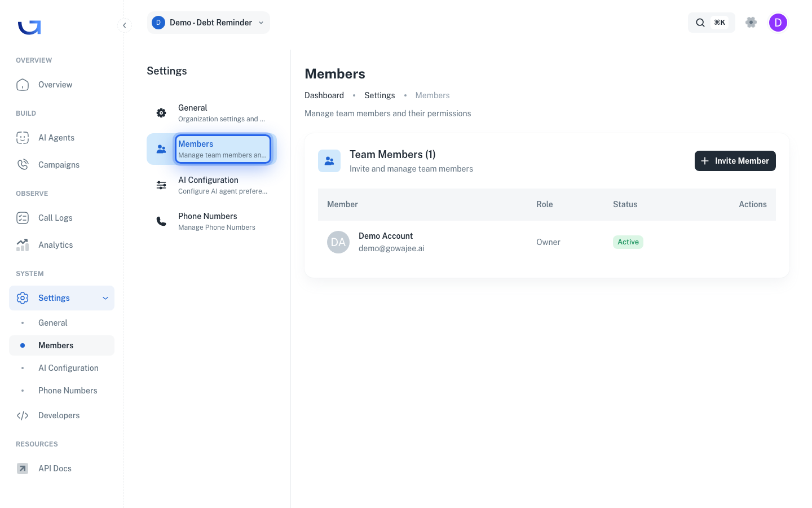Click the AI Configuration sliders icon
This screenshot has width=812, height=508.
(161, 185)
